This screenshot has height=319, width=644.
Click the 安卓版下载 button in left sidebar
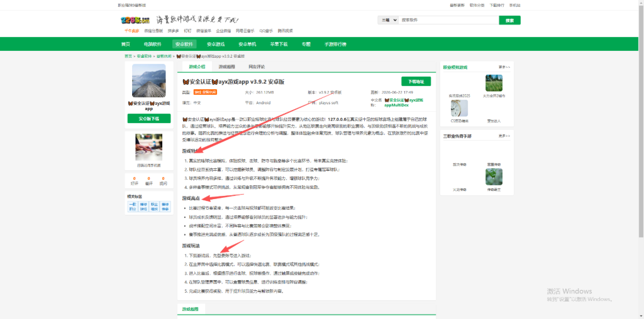(x=148, y=119)
